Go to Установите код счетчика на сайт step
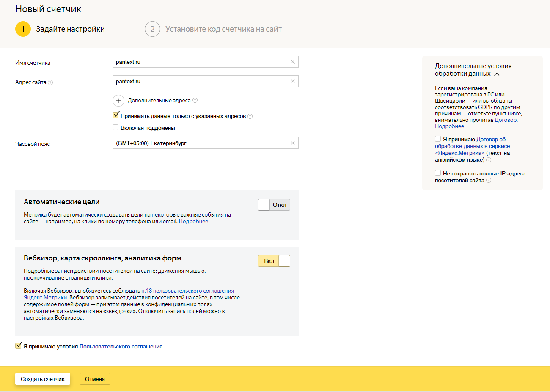The image size is (550, 392). point(223,29)
